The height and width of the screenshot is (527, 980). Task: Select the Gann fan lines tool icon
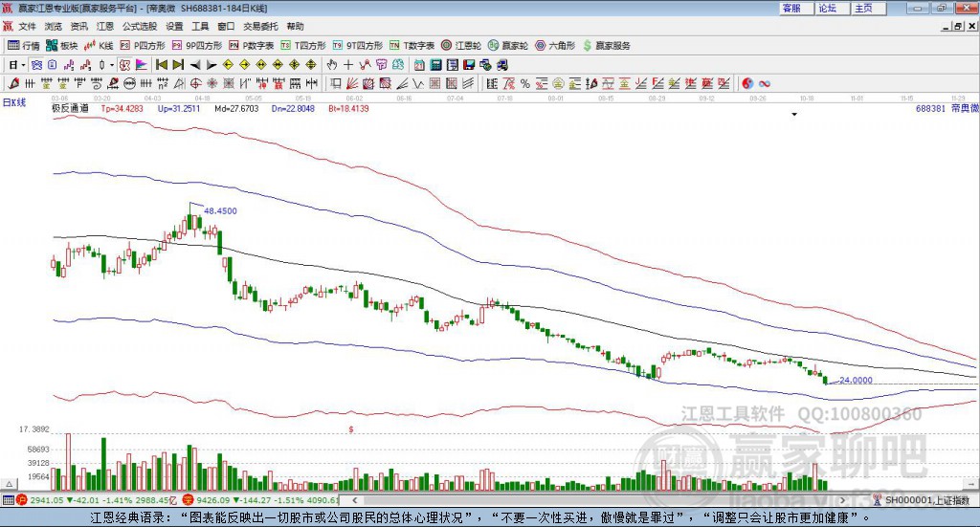click(352, 83)
